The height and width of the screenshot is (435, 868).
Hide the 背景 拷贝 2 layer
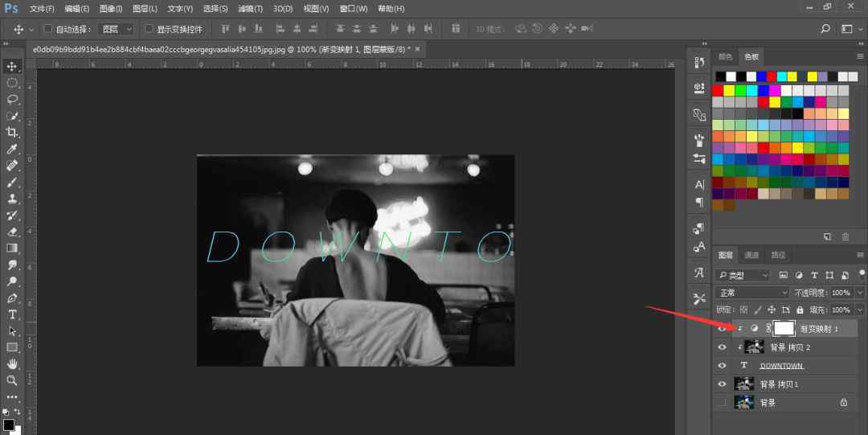(x=722, y=347)
